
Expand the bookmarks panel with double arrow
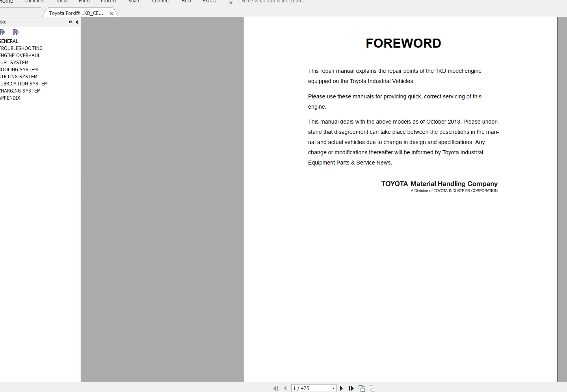pos(70,22)
